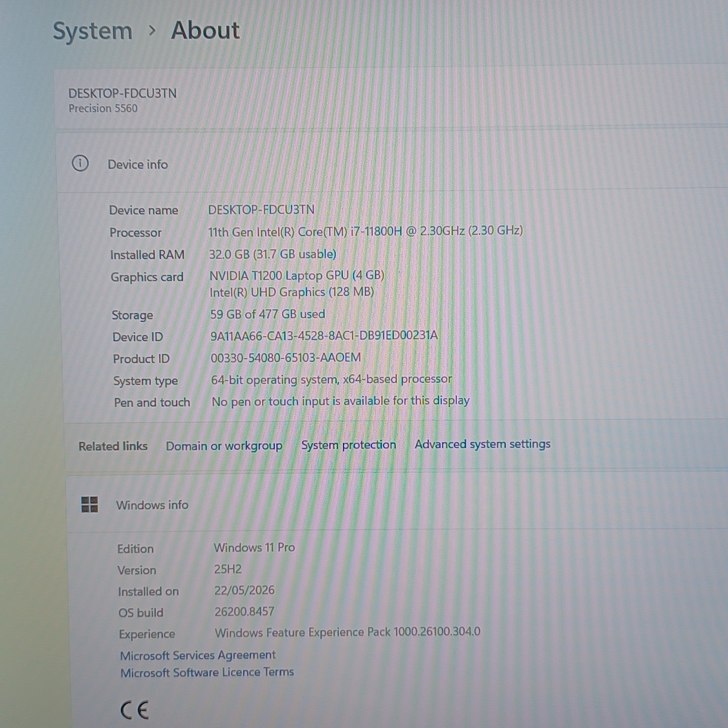Open System protection link
Image resolution: width=728 pixels, height=728 pixels.
click(349, 445)
